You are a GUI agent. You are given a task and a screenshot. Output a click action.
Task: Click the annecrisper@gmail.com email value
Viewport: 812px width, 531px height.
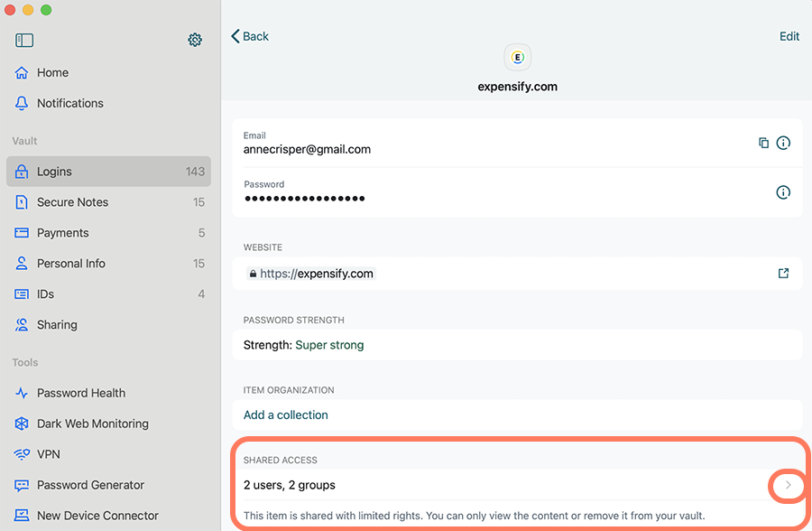[307, 149]
